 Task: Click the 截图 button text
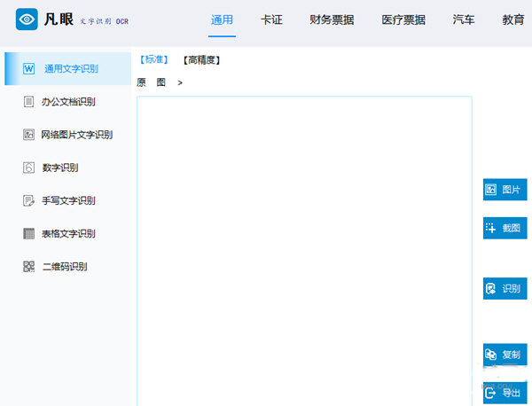pos(511,228)
